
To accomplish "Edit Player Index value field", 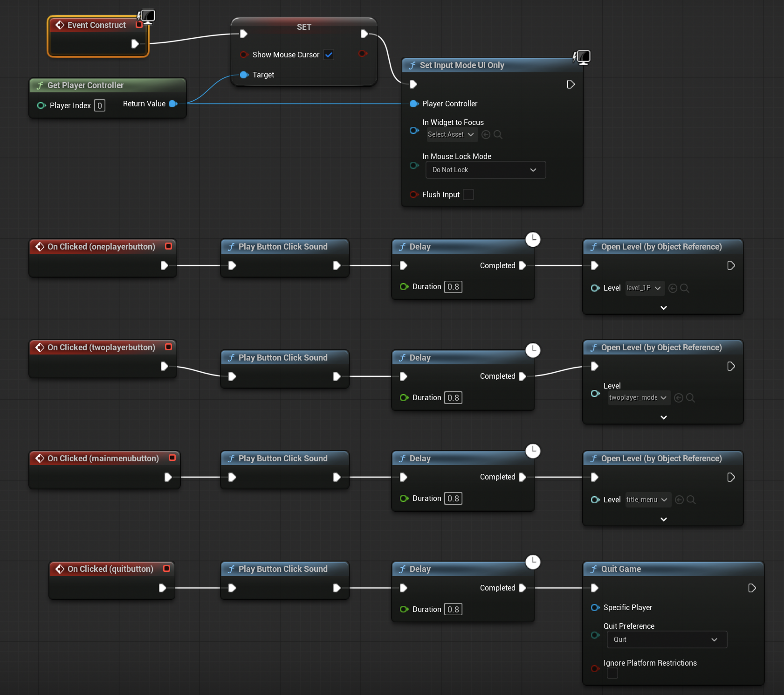I will (x=100, y=105).
